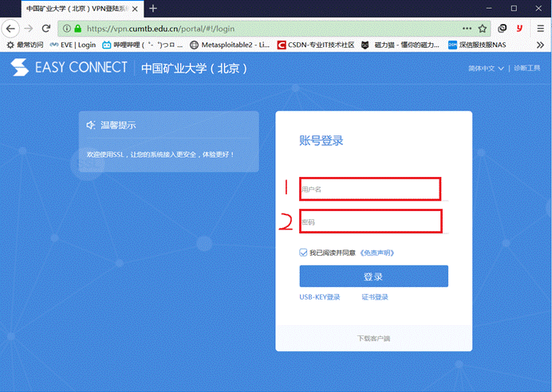The image size is (552, 392).
Task: Open the 《免责声明》 disclaimer link
Action: pos(377,253)
